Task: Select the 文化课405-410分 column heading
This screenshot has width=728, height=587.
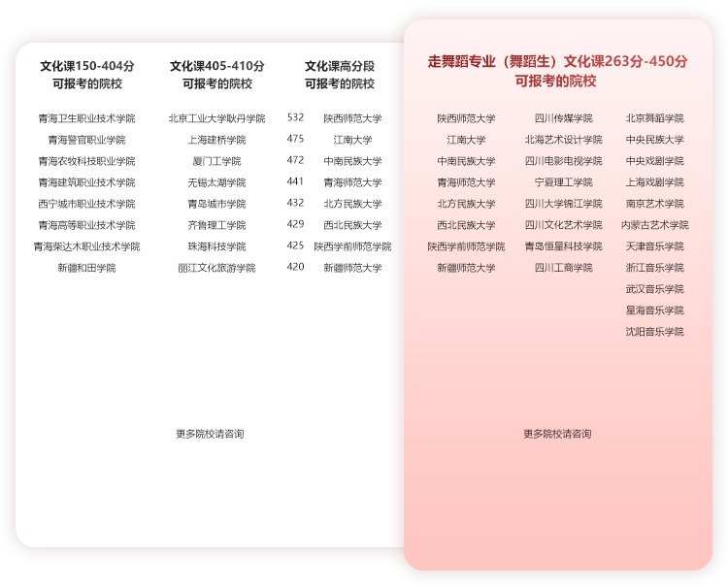Action: pyautogui.click(x=216, y=75)
